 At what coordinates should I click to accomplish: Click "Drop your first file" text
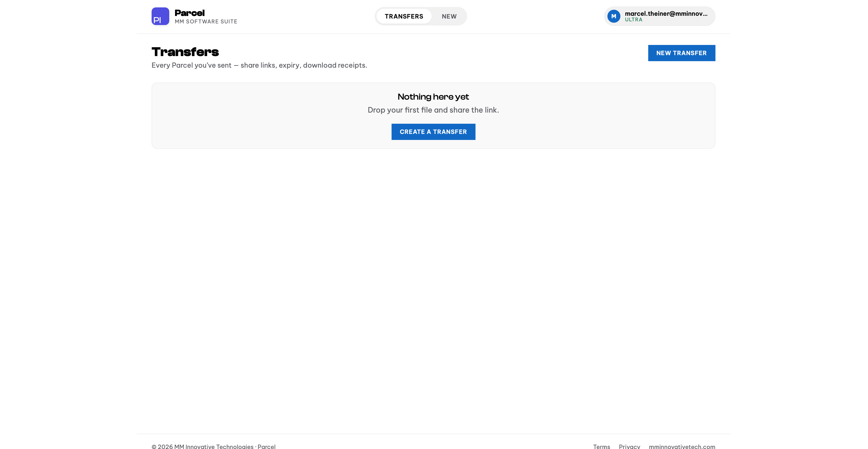[x=433, y=110]
